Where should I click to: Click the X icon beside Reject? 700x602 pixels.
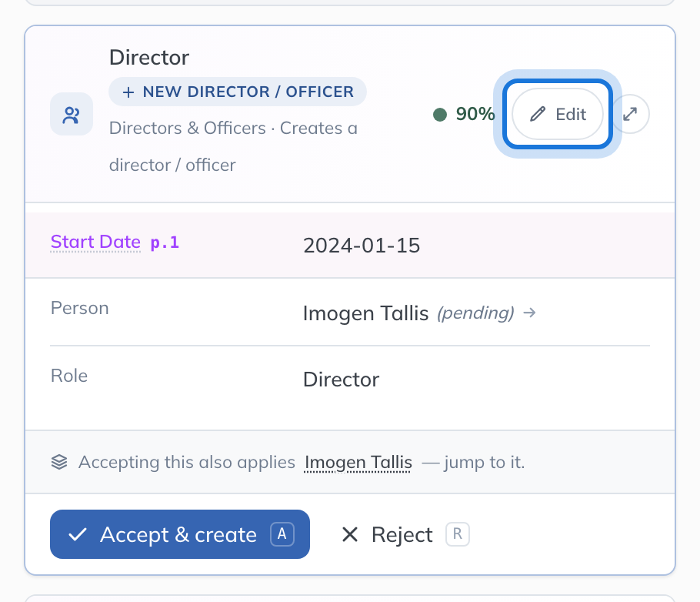[350, 534]
